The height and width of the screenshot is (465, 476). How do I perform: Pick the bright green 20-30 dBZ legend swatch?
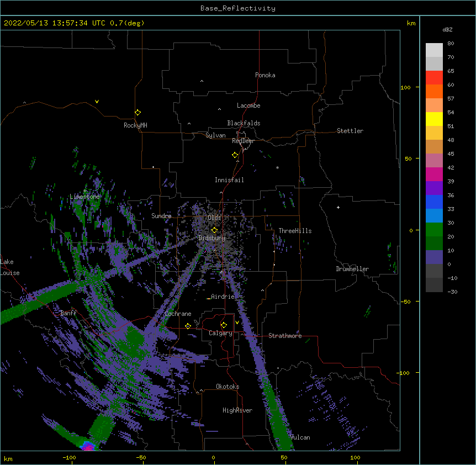coord(434,230)
